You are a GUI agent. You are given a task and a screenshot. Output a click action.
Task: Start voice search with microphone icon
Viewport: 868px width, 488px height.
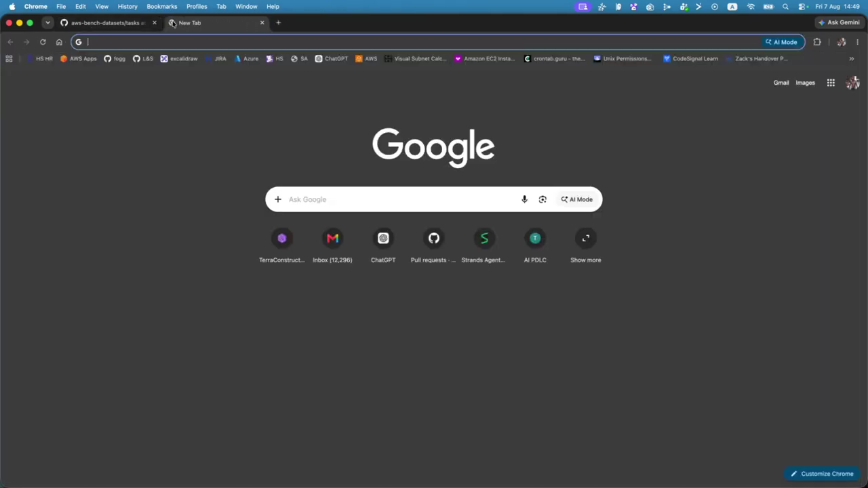524,199
